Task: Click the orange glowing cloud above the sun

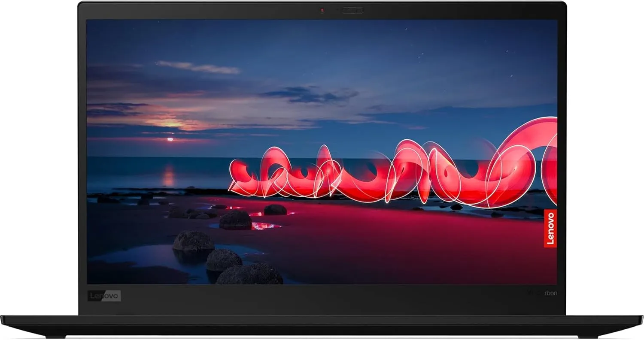Action: [172, 122]
